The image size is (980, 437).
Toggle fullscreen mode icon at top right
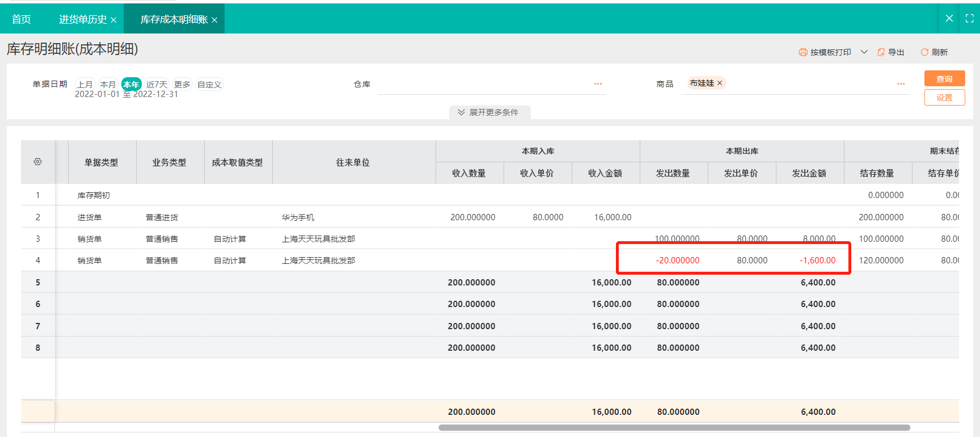969,19
